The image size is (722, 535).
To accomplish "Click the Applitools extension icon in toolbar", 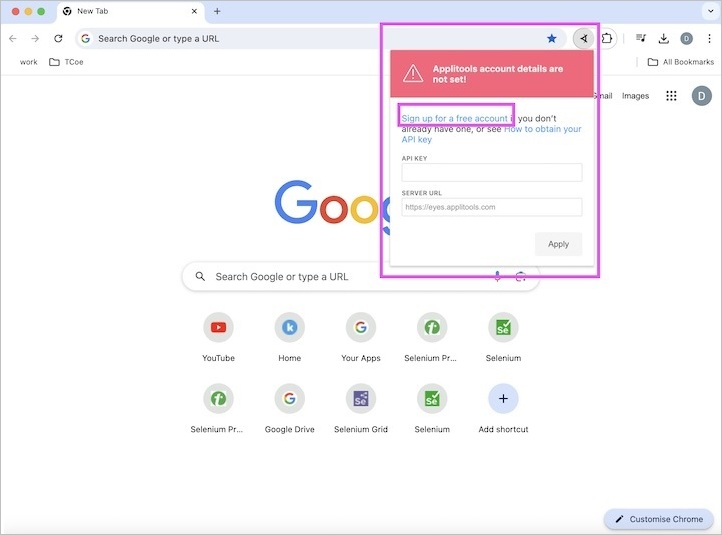I will pos(583,39).
